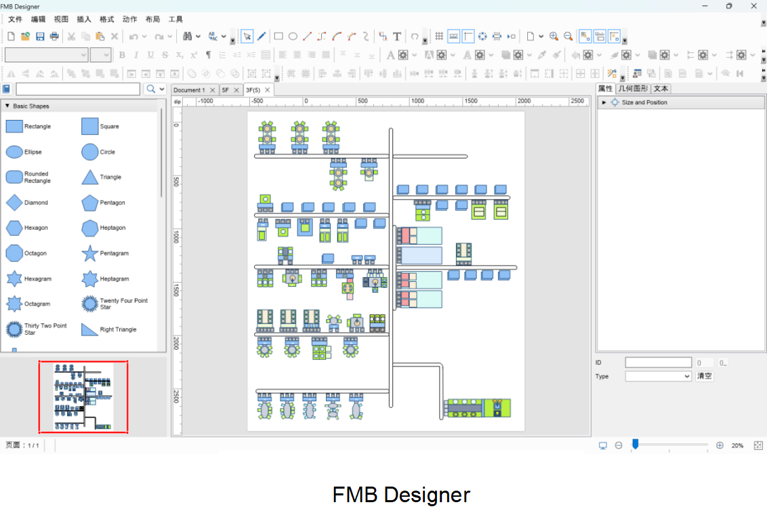Image resolution: width=767 pixels, height=532 pixels.
Task: Open the find binoculars dropdown arrow
Action: (198, 36)
